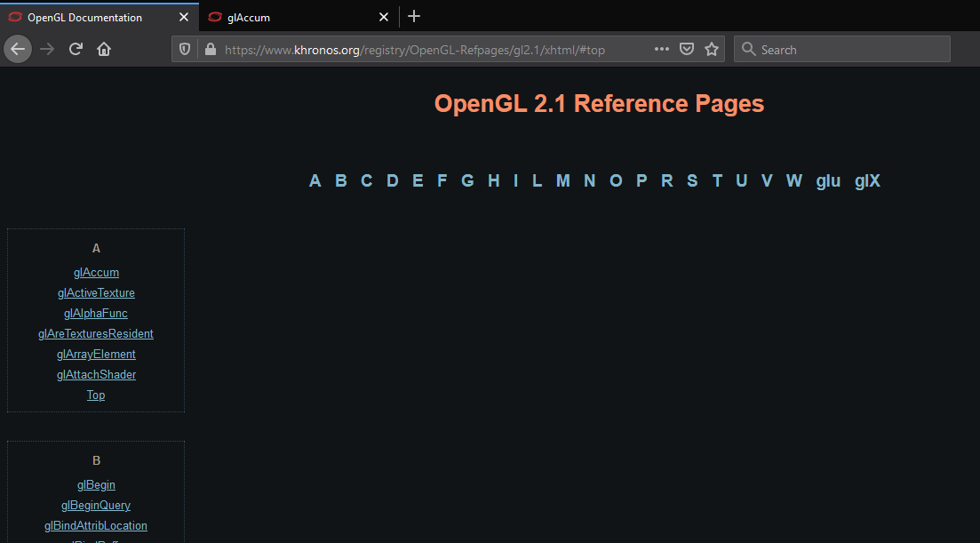Image resolution: width=980 pixels, height=543 pixels.
Task: Jump to letter T index
Action: pyautogui.click(x=718, y=180)
